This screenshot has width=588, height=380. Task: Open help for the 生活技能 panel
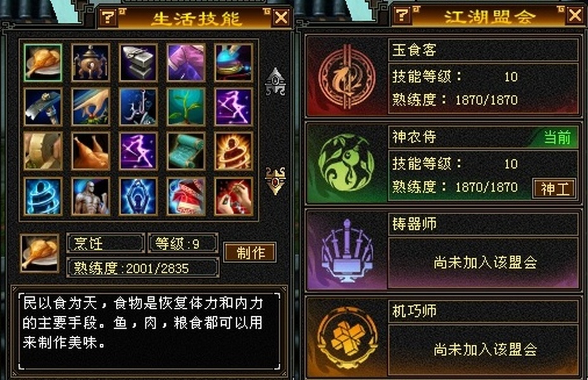[108, 17]
